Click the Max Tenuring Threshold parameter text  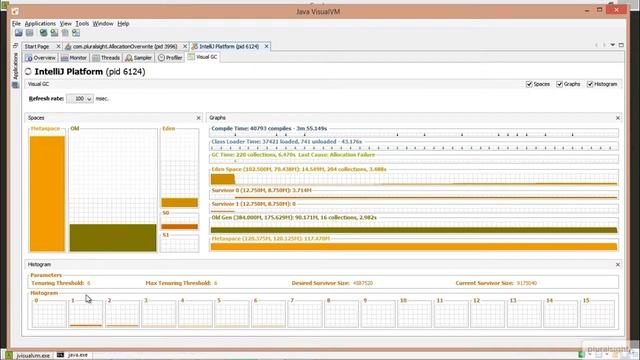point(181,283)
